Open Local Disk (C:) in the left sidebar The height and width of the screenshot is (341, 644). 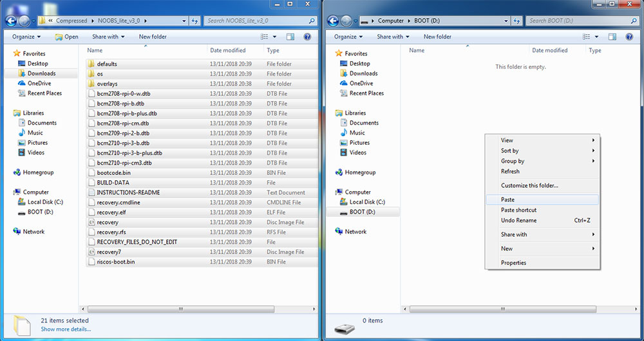[x=44, y=202]
